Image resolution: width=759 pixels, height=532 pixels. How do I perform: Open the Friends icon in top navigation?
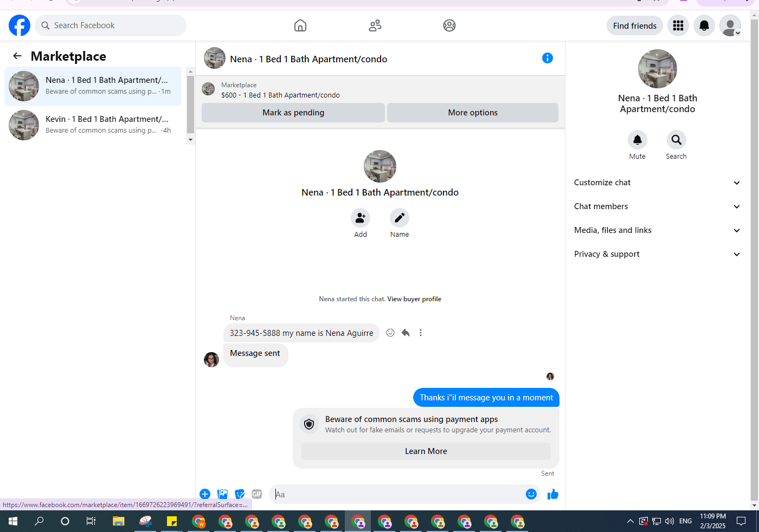[375, 25]
